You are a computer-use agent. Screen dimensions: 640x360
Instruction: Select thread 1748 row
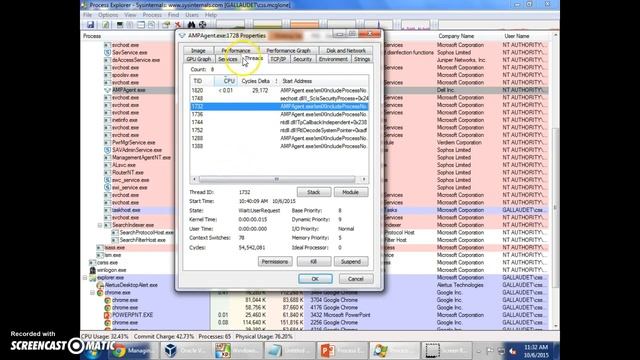[279, 98]
